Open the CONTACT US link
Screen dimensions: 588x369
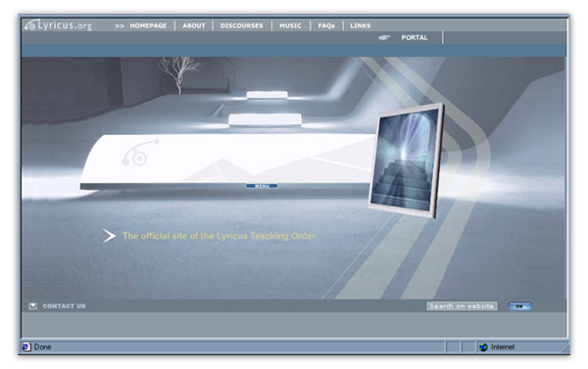click(x=64, y=306)
